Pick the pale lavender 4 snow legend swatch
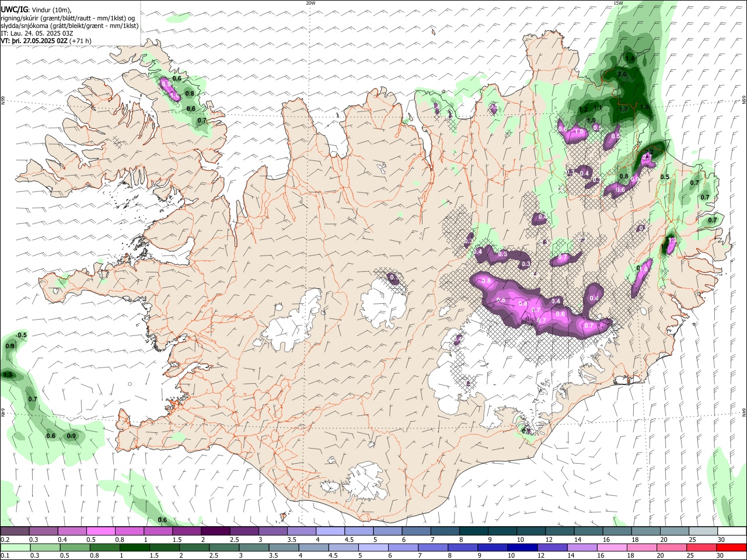 [x=330, y=531]
